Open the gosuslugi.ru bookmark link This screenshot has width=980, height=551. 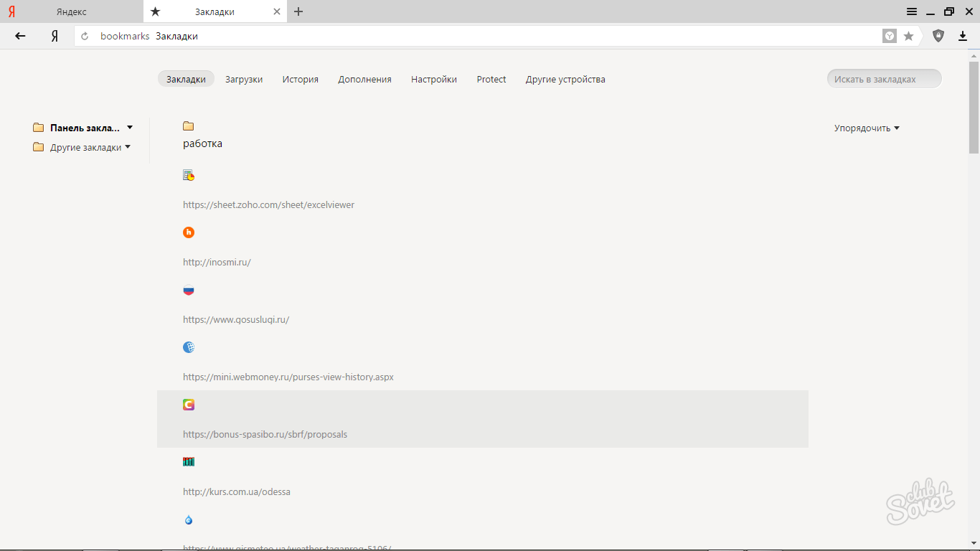236,319
